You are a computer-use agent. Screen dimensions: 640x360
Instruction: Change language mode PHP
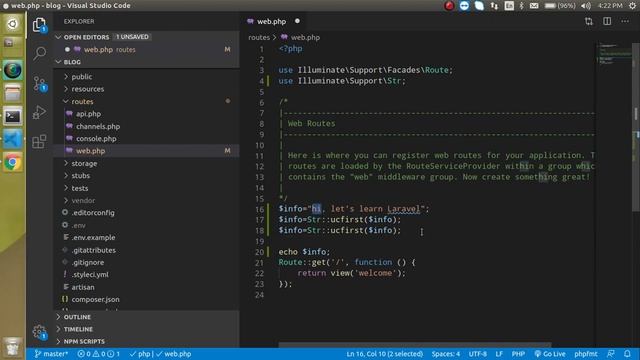pyautogui.click(x=518, y=354)
